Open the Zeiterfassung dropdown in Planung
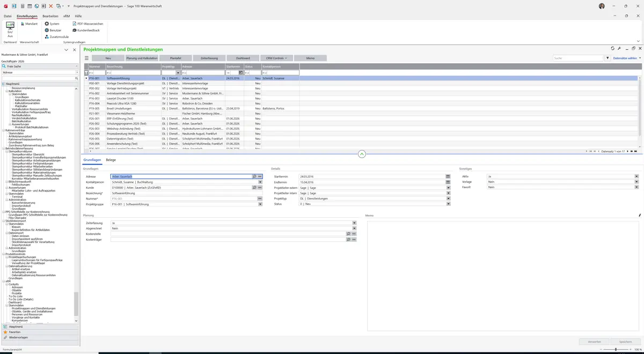This screenshot has height=354, width=644. [x=354, y=223]
